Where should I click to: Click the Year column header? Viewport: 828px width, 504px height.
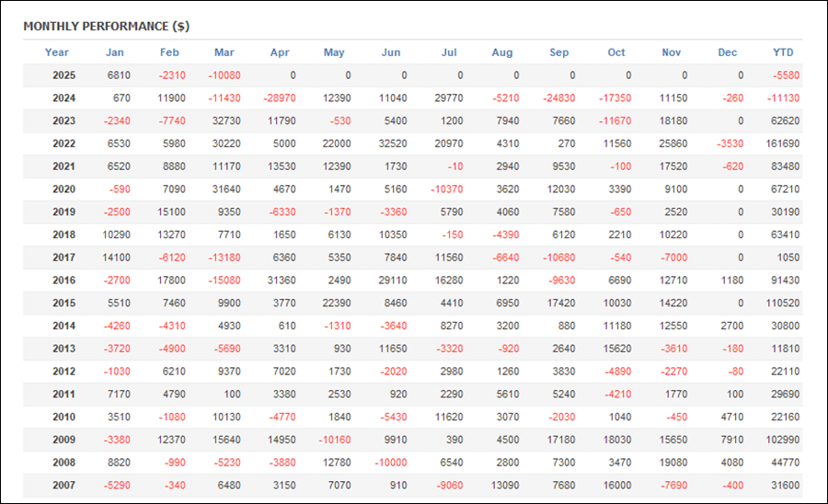click(56, 52)
